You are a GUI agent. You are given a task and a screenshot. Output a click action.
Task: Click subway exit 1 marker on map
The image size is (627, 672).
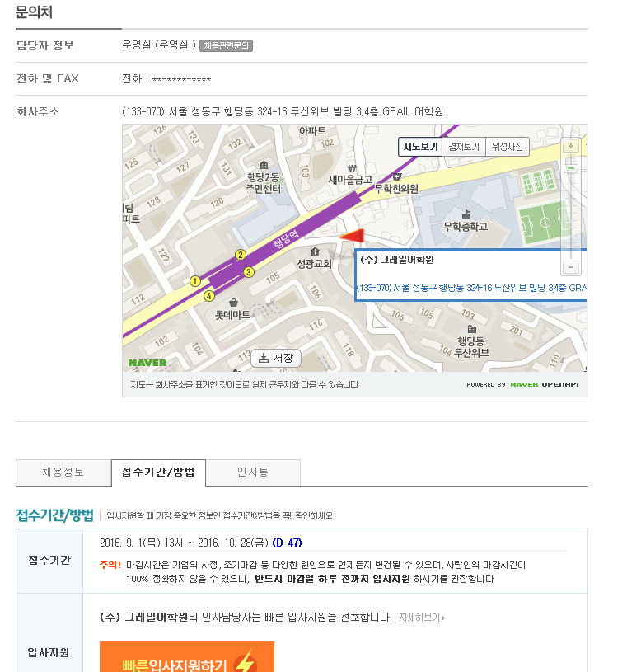coord(195,281)
